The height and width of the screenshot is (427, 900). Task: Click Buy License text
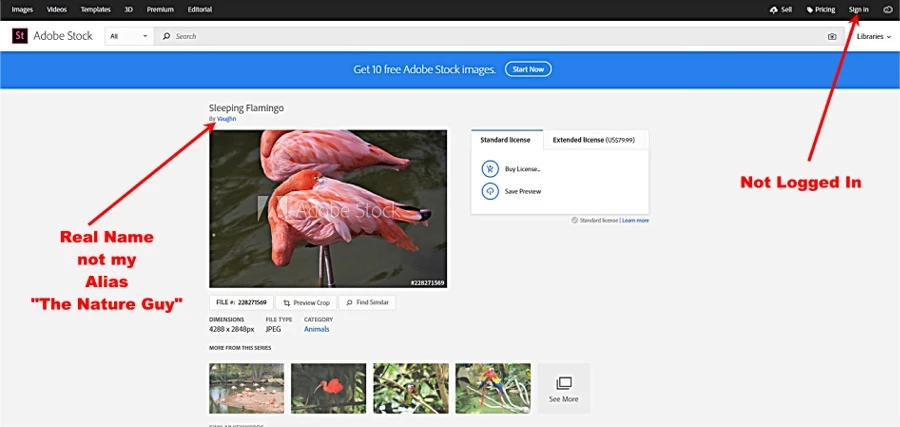(523, 169)
